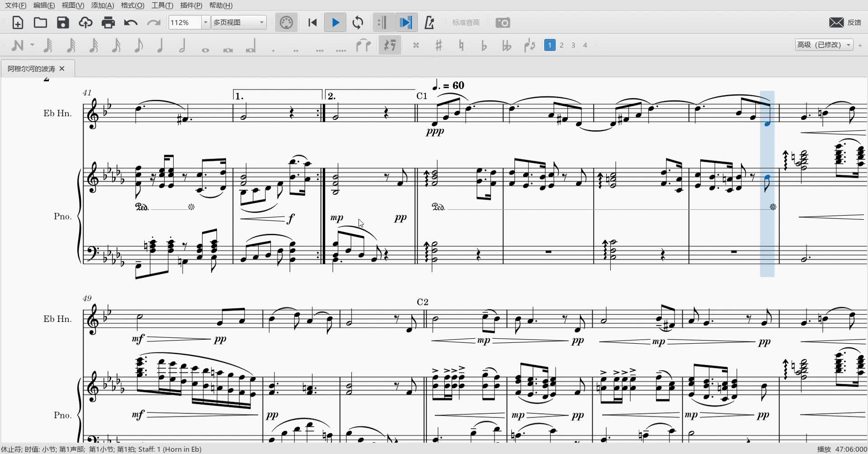This screenshot has width=868, height=454.
Task: Edit zoom level field showing 112%
Action: 184,22
